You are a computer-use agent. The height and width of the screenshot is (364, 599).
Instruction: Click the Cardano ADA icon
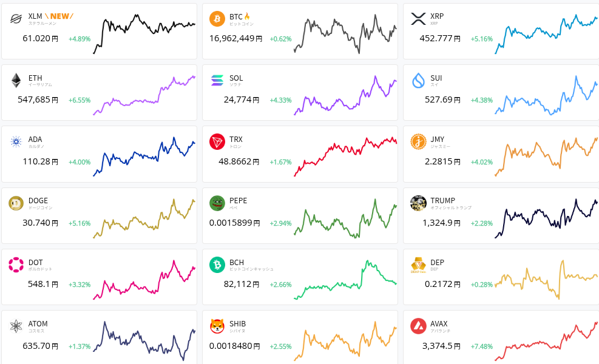pyautogui.click(x=16, y=142)
